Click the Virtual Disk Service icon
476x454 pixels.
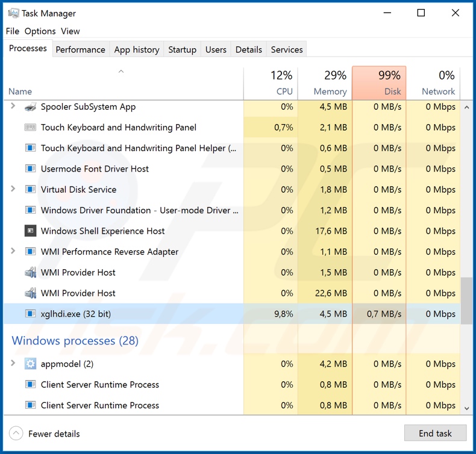point(30,190)
